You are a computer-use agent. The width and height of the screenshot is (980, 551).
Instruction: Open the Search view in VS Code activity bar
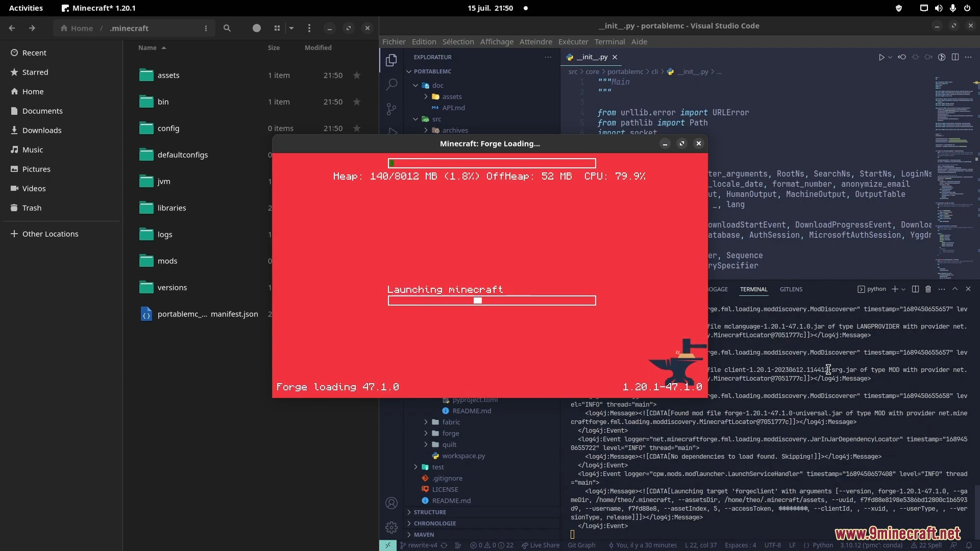391,84
